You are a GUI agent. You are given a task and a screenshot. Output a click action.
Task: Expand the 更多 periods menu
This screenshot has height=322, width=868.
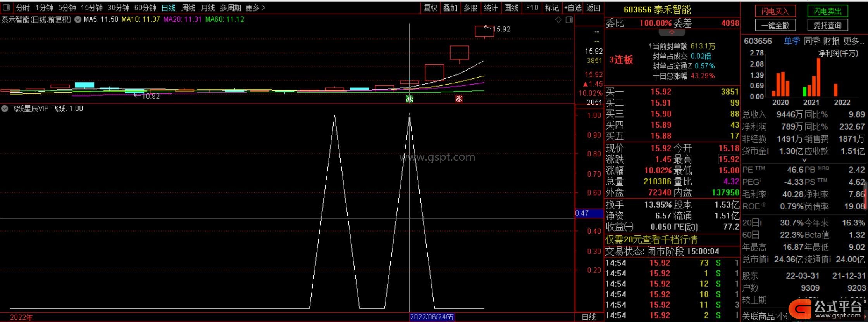click(x=255, y=8)
